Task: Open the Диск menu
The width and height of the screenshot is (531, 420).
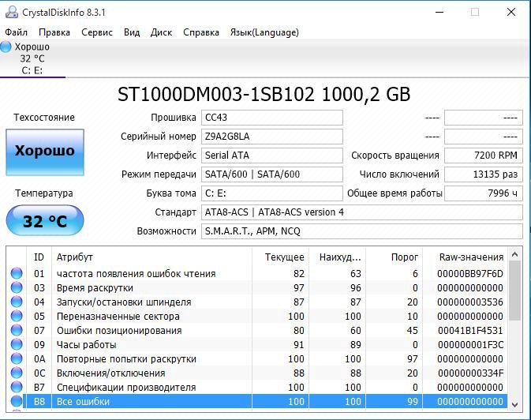Action: point(161,32)
